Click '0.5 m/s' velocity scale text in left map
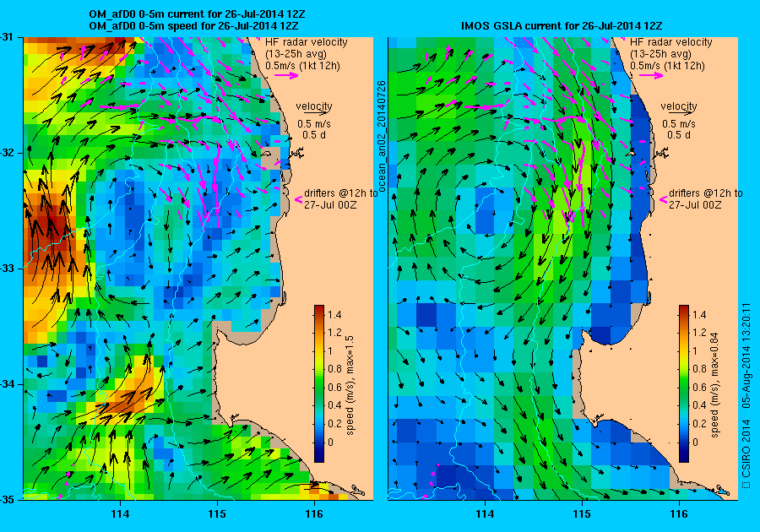The width and height of the screenshot is (760, 532). click(314, 124)
